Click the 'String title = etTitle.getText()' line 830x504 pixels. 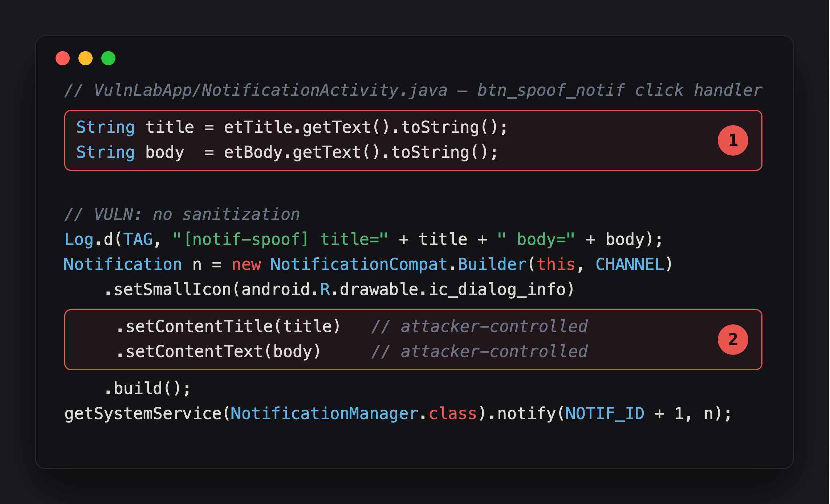pyautogui.click(x=292, y=128)
